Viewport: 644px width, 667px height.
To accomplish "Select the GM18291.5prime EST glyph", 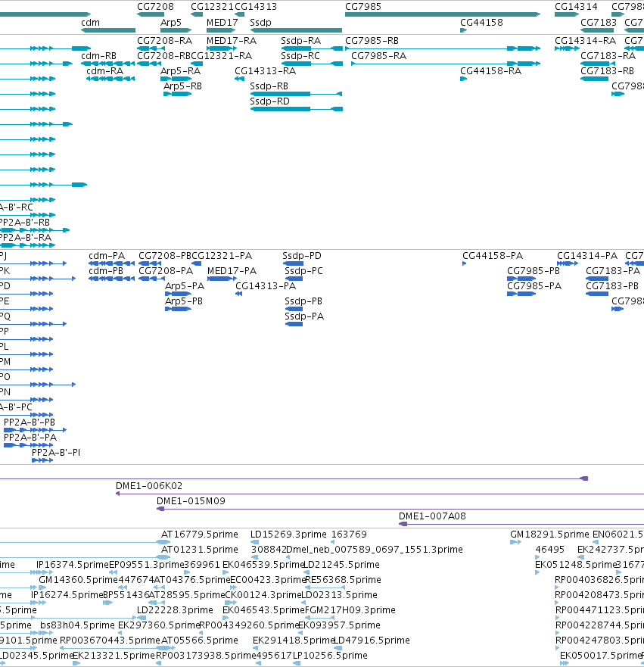I will 515,542.
